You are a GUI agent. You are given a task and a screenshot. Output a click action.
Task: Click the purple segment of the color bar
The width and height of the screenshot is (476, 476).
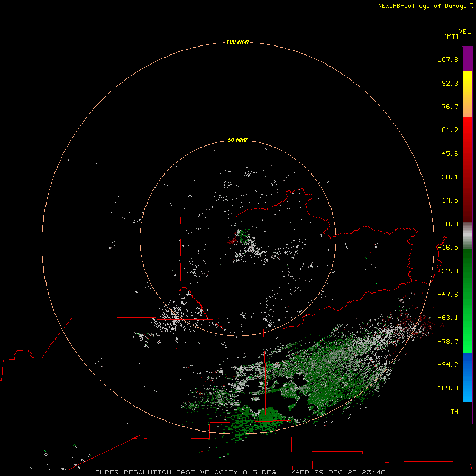click(x=467, y=59)
